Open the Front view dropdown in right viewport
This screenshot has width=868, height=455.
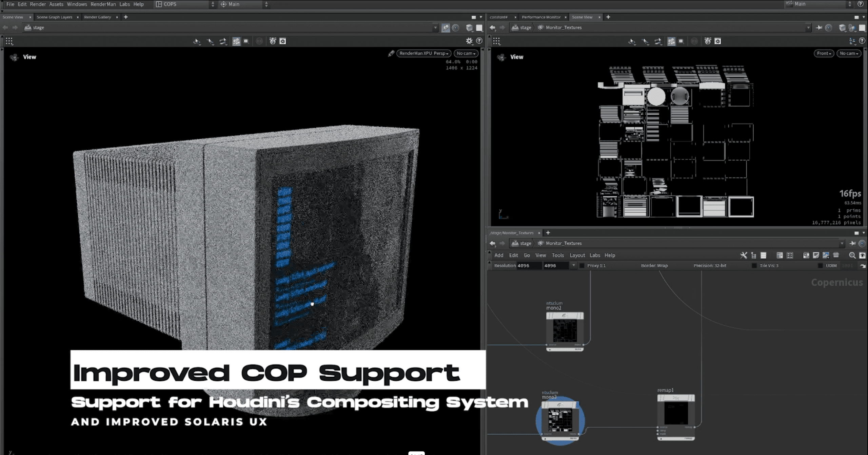tap(824, 53)
